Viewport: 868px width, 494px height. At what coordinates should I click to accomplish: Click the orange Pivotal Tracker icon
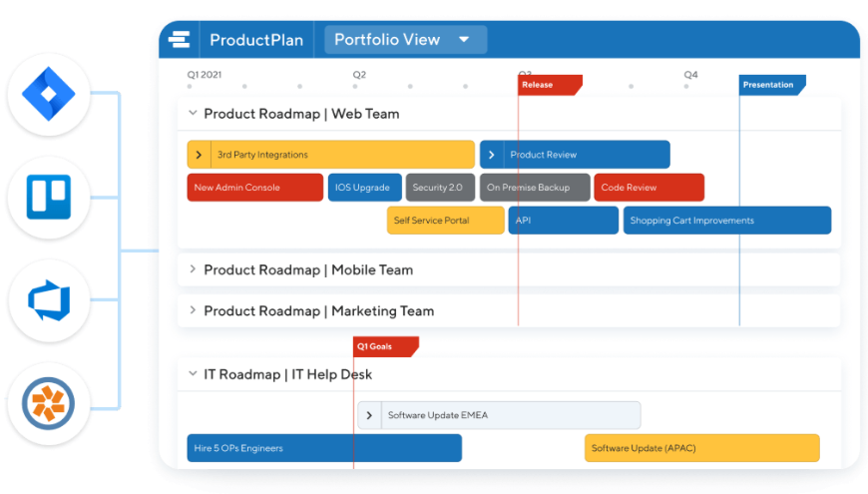(49, 404)
